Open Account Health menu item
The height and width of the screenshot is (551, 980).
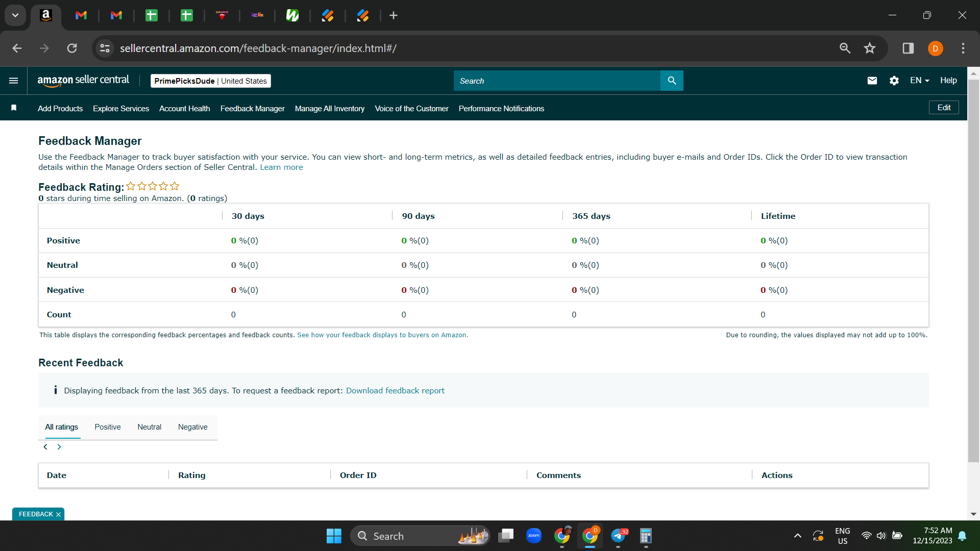tap(184, 108)
